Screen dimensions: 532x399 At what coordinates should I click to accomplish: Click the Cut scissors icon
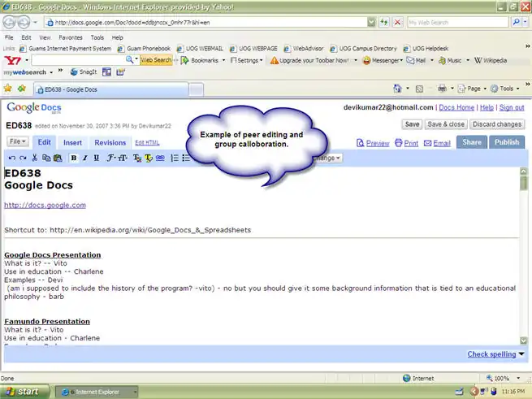pyautogui.click(x=36, y=158)
